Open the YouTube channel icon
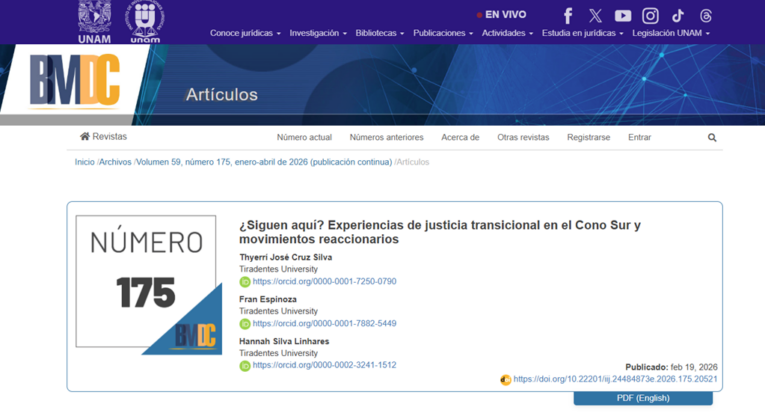765x413 pixels. (x=623, y=16)
